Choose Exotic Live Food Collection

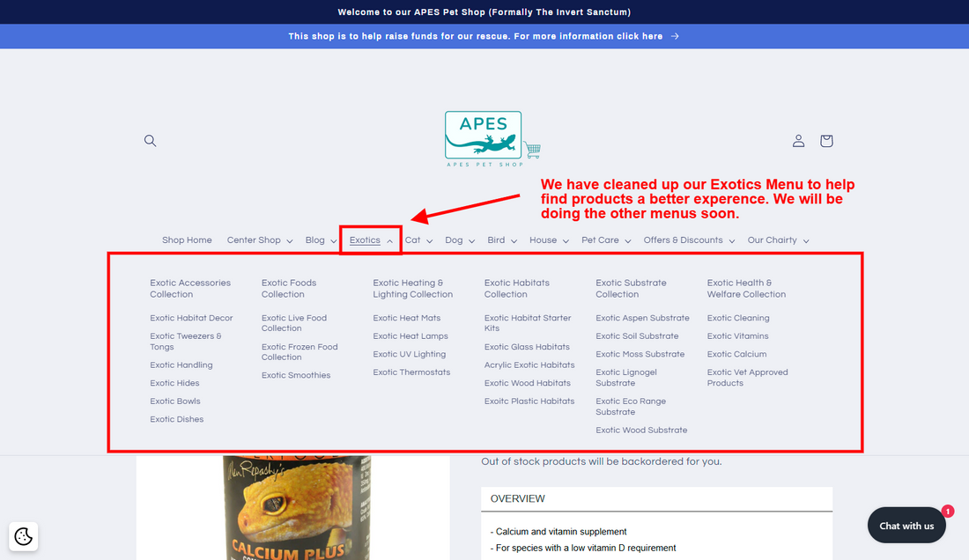[294, 323]
